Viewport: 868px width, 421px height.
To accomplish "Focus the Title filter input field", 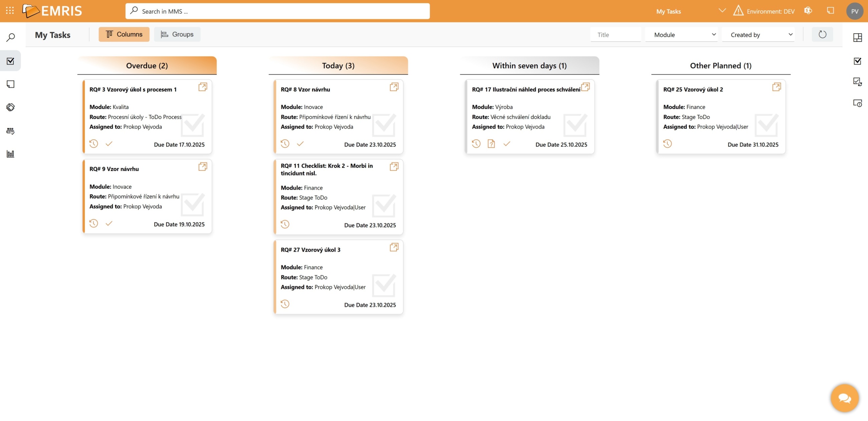I will coord(615,35).
